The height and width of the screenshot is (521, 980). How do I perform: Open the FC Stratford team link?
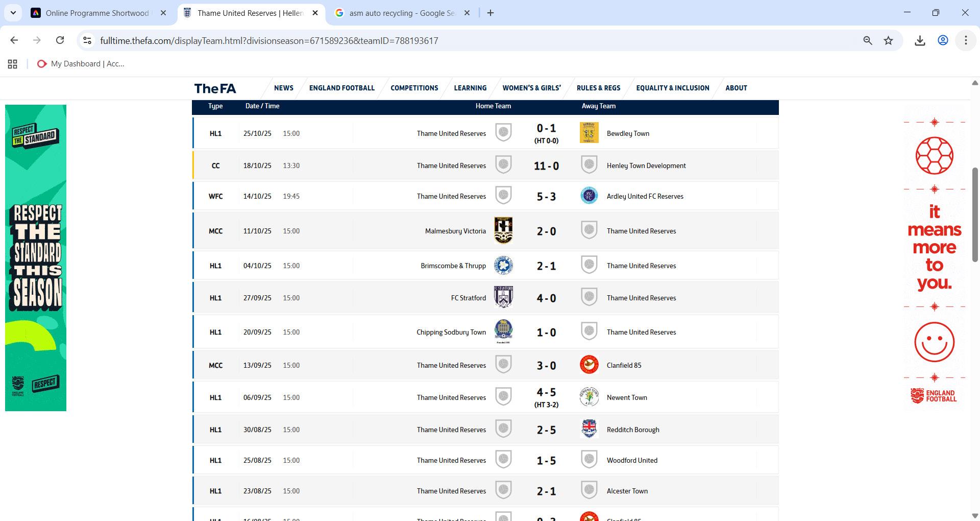[x=469, y=298]
